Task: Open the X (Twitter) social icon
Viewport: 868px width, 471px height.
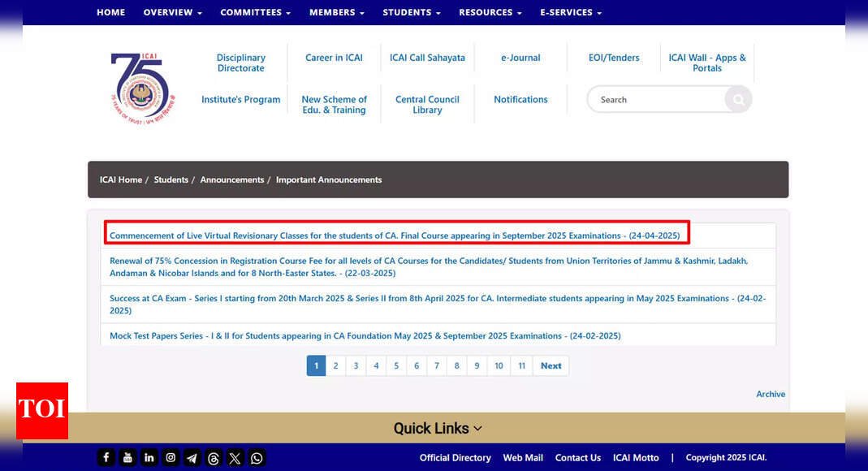Action: coord(235,458)
